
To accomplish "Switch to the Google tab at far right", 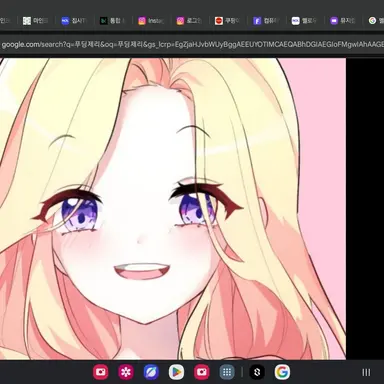I will pos(376,21).
